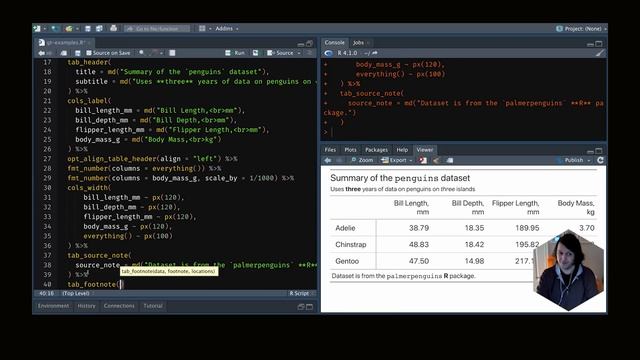Open the recent files dropdown arrow beside Open
640x360 pixels.
point(77,29)
